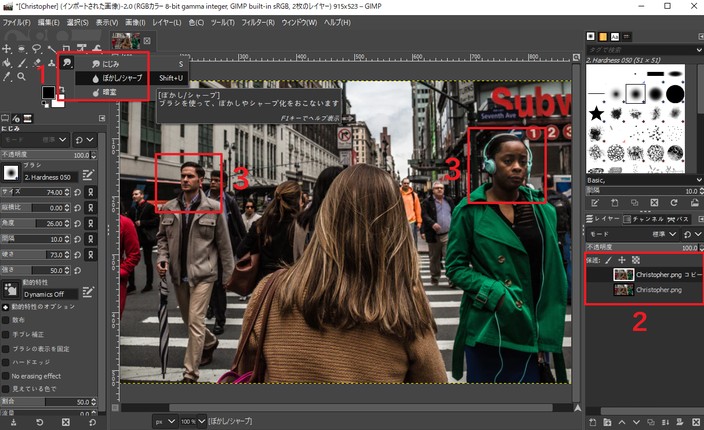Open the Device Status tab
This screenshot has height=430, width=704.
(16, 118)
